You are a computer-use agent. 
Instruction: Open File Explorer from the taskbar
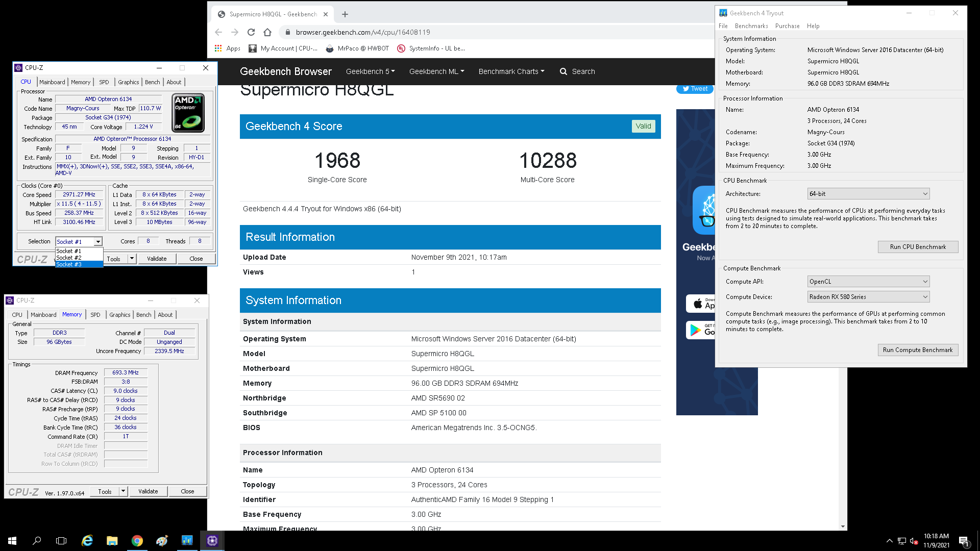coord(112,541)
